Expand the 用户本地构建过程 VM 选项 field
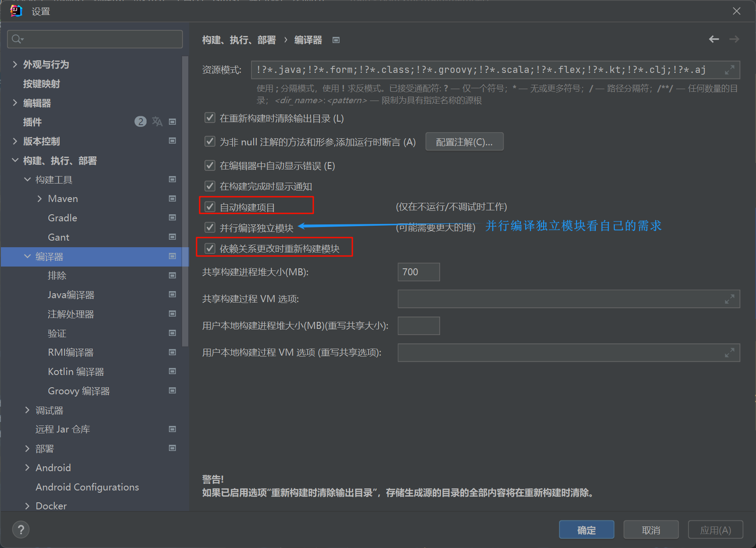The width and height of the screenshot is (756, 548). tap(730, 353)
